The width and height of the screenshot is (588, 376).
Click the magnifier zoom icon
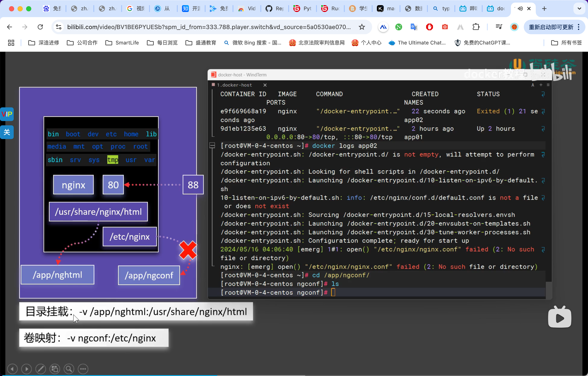[x=69, y=369]
